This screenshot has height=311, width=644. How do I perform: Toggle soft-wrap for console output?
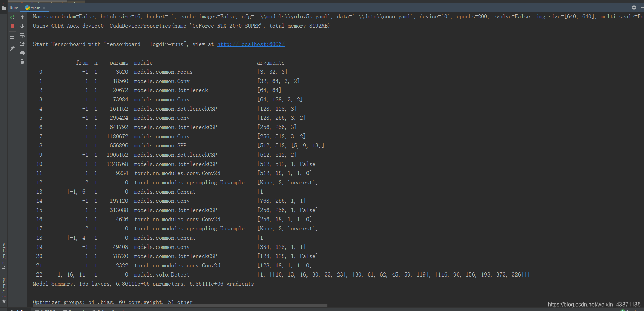(22, 35)
